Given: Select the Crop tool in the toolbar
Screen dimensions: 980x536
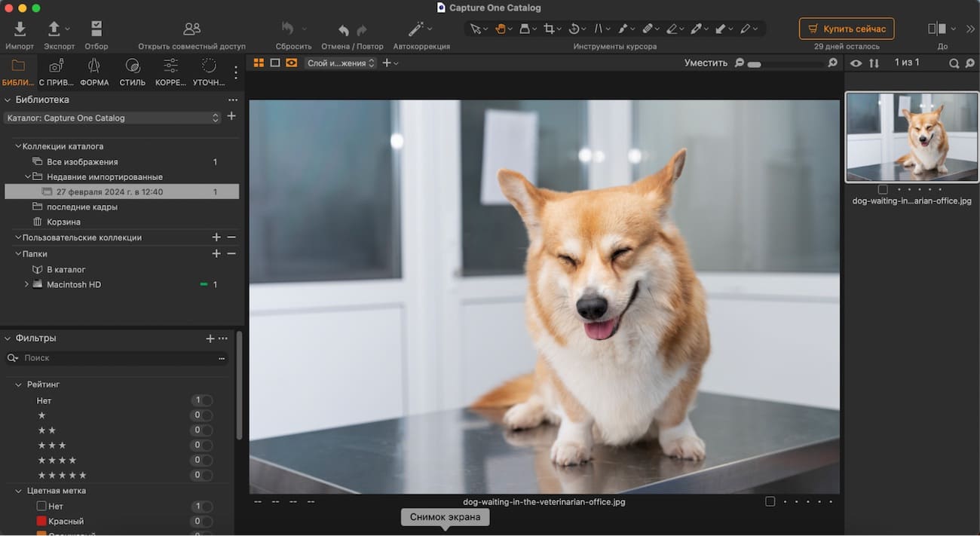Looking at the screenshot, I should pyautogui.click(x=549, y=28).
